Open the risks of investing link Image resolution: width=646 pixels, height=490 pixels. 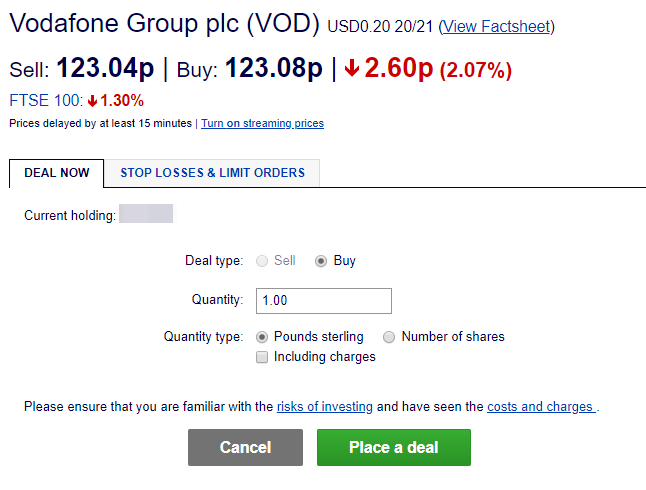point(324,407)
